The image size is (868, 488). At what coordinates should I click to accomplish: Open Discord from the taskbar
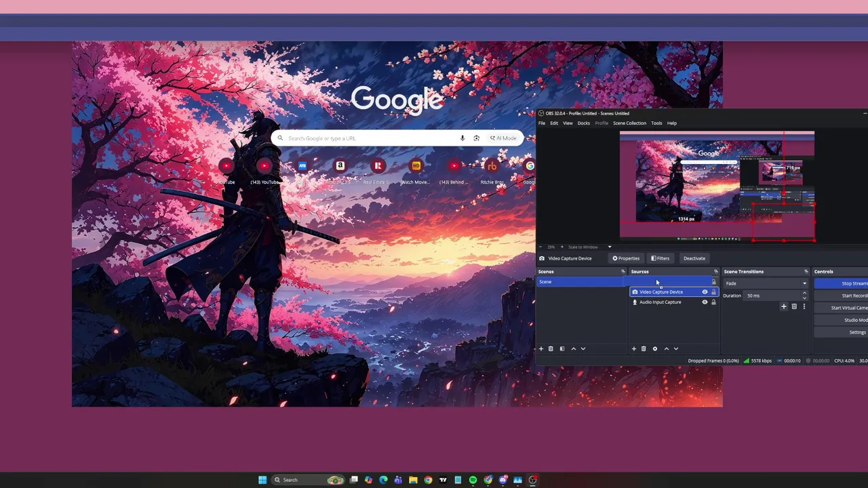[x=503, y=480]
